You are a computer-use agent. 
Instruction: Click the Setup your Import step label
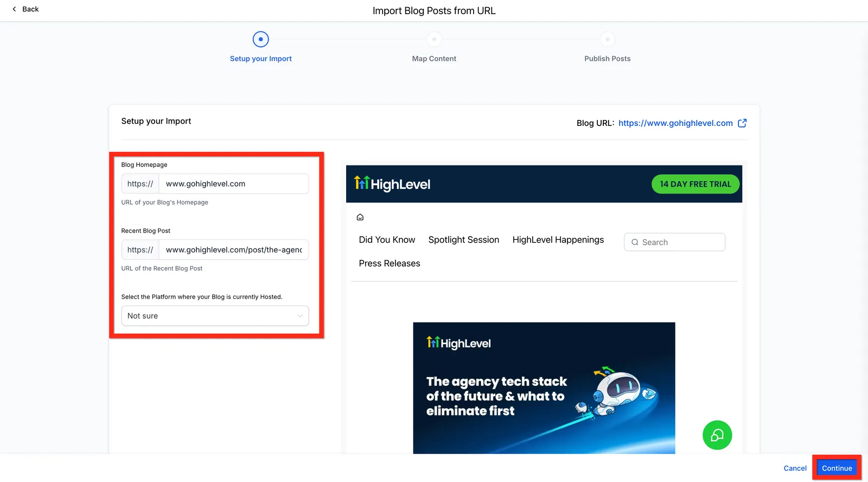[261, 59]
